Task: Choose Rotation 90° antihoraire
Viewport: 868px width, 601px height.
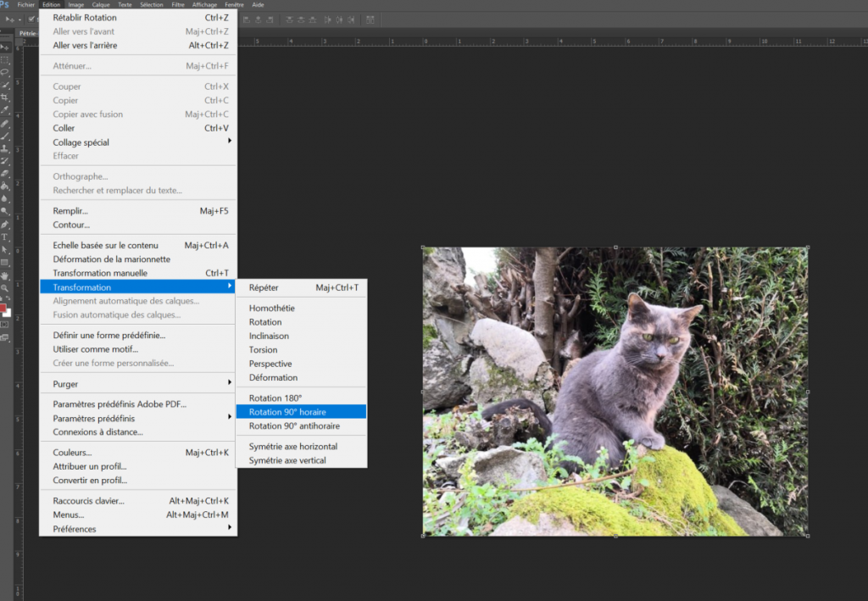Action: [301, 426]
